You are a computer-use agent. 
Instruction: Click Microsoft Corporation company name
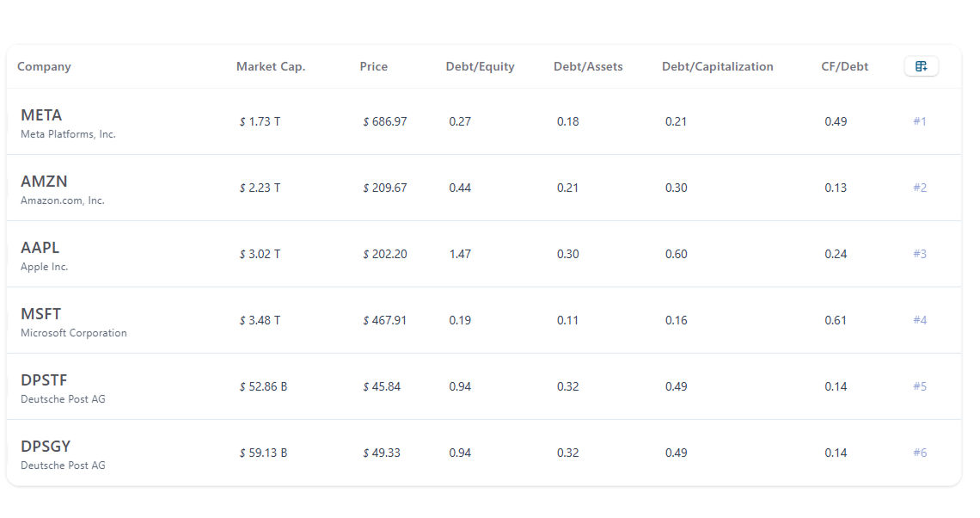pyautogui.click(x=74, y=333)
